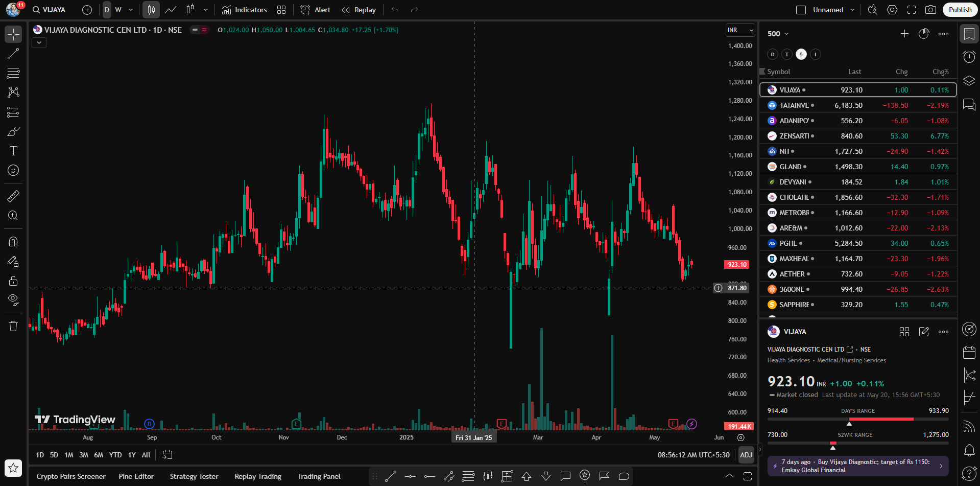980x486 pixels.
Task: Select the 3M date range
Action: tap(84, 455)
